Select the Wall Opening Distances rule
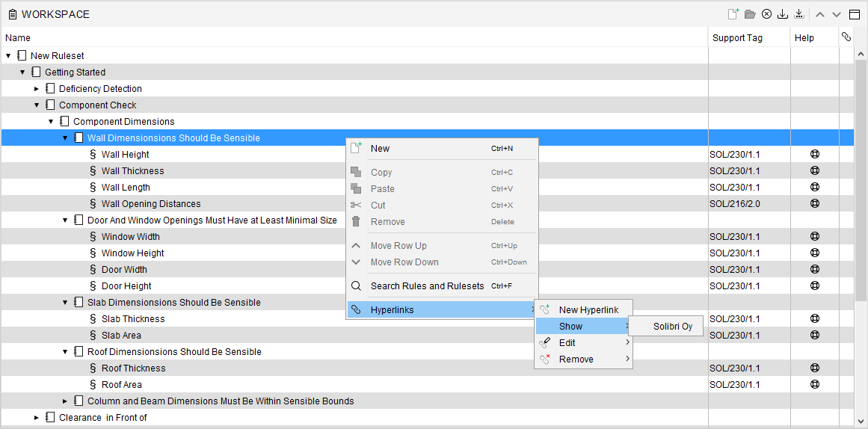Viewport: 868px width, 429px height. pos(150,204)
